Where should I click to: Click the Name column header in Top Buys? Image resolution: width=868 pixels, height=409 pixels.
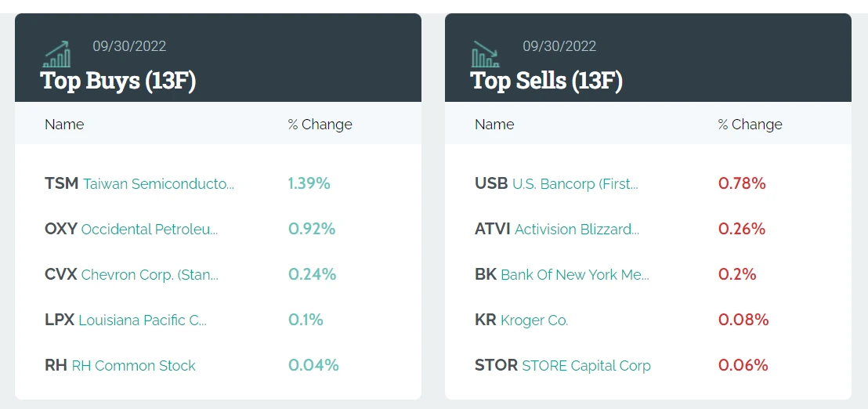pos(64,125)
